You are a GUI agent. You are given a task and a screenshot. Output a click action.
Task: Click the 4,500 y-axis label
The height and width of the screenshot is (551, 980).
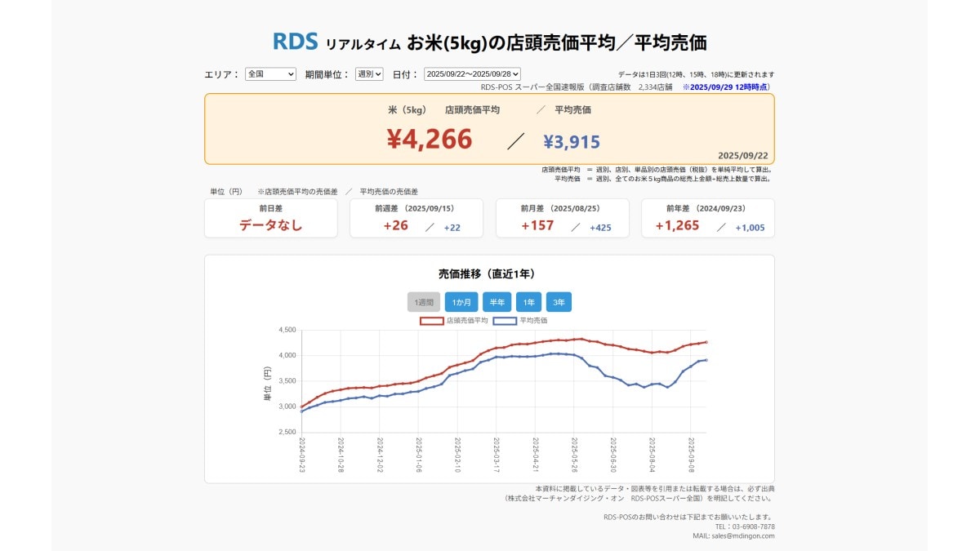pos(287,330)
